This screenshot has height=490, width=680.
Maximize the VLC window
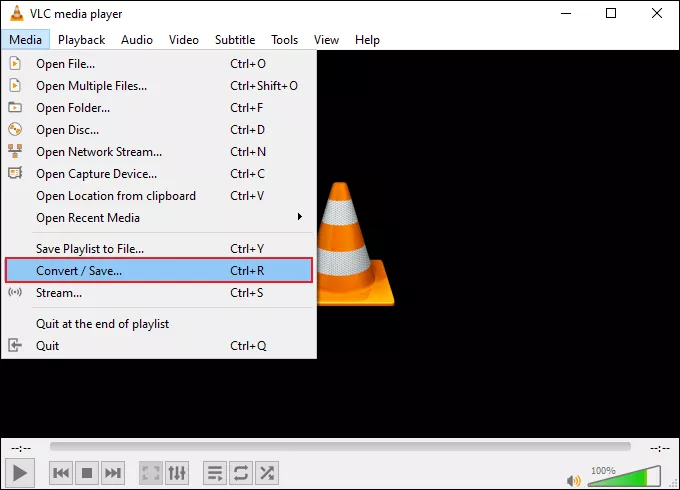[x=611, y=13]
